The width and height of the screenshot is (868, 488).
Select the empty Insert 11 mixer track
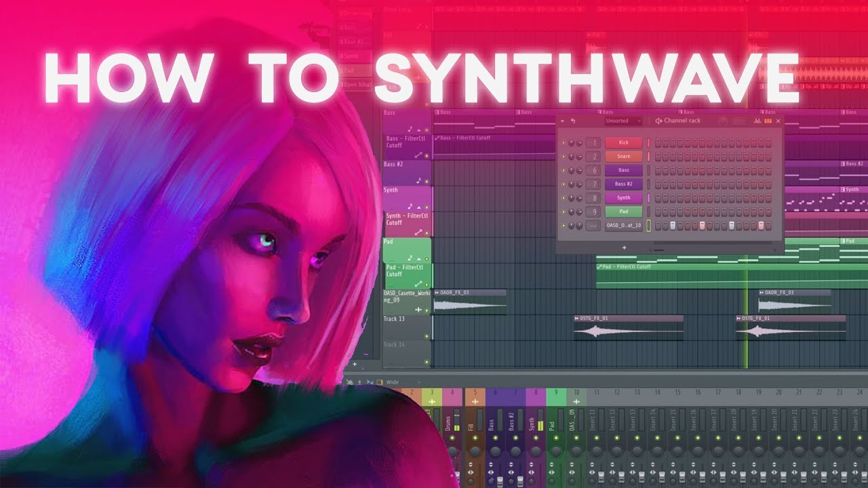pyautogui.click(x=597, y=436)
